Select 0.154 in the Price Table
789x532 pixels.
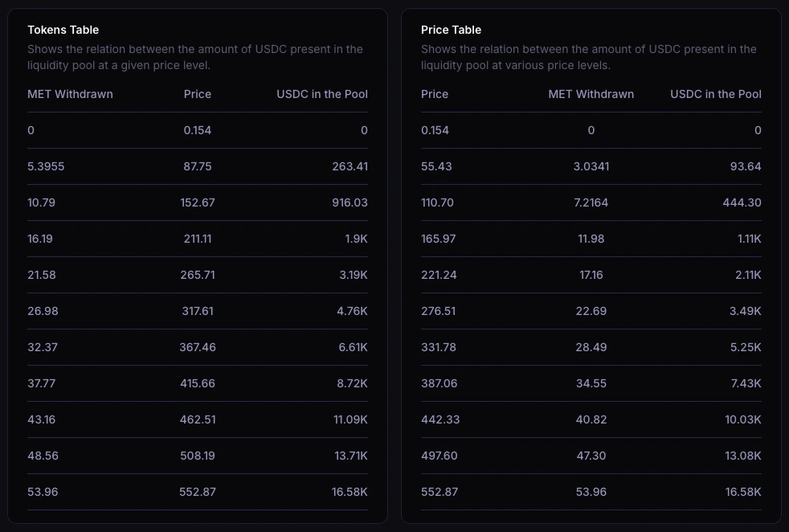[435, 130]
